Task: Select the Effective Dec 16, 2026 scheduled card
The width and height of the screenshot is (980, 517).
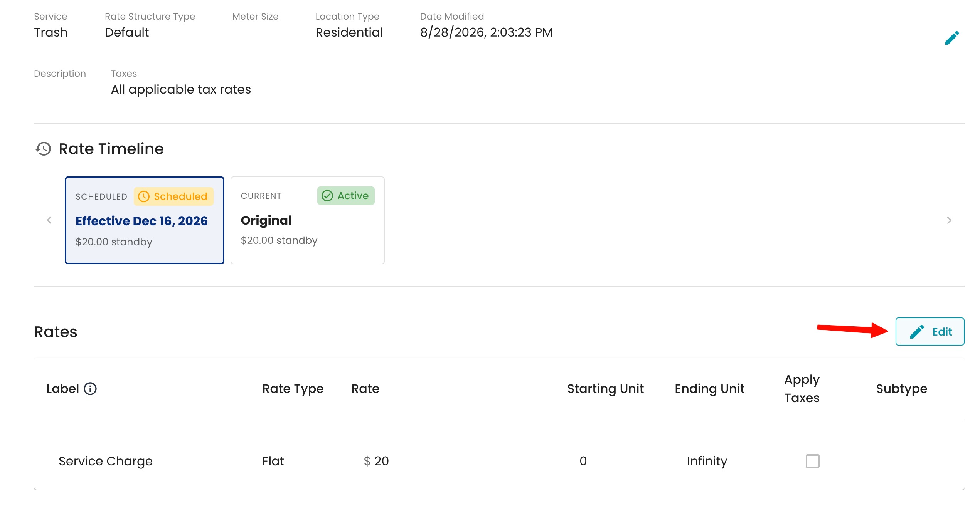Action: 145,220
